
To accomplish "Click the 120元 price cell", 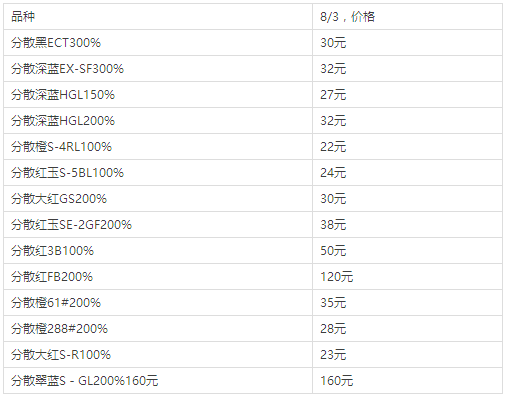I will (407, 277).
